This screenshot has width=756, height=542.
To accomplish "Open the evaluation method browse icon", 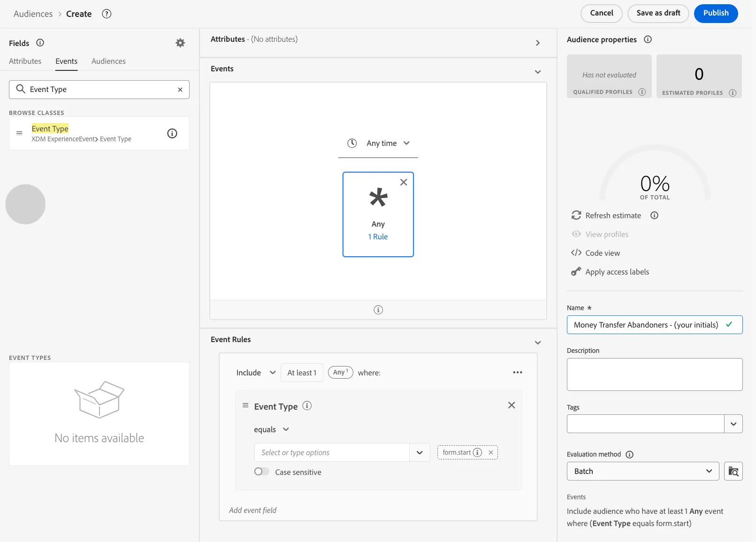I will click(733, 471).
